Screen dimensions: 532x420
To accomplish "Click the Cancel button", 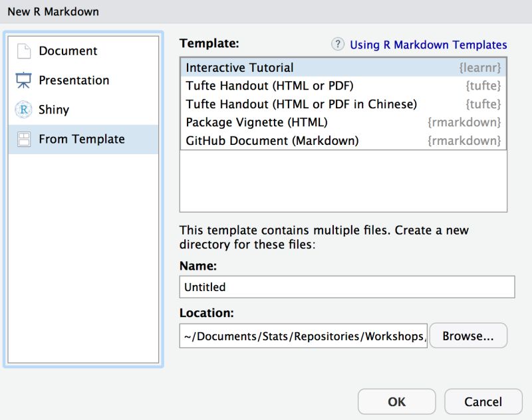I will click(x=483, y=401).
